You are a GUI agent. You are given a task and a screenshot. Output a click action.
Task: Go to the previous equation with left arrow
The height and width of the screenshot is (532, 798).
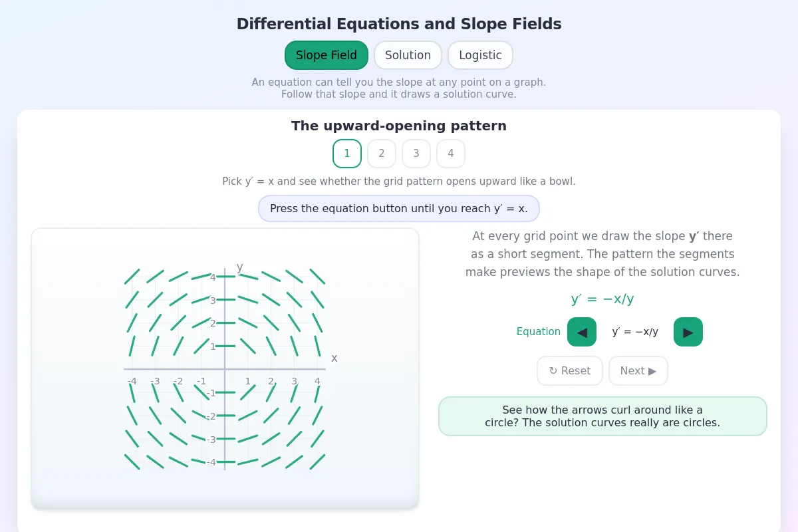pyautogui.click(x=582, y=332)
